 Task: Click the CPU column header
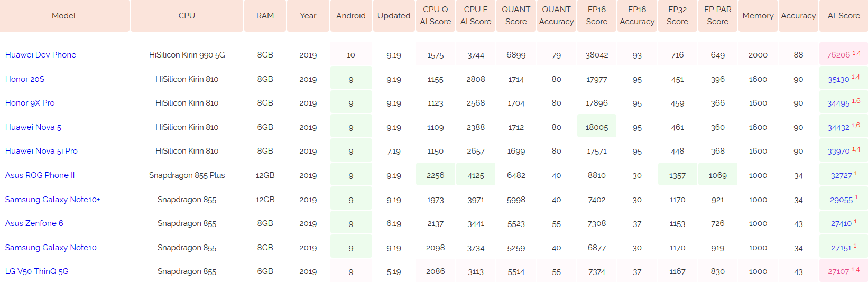(187, 16)
